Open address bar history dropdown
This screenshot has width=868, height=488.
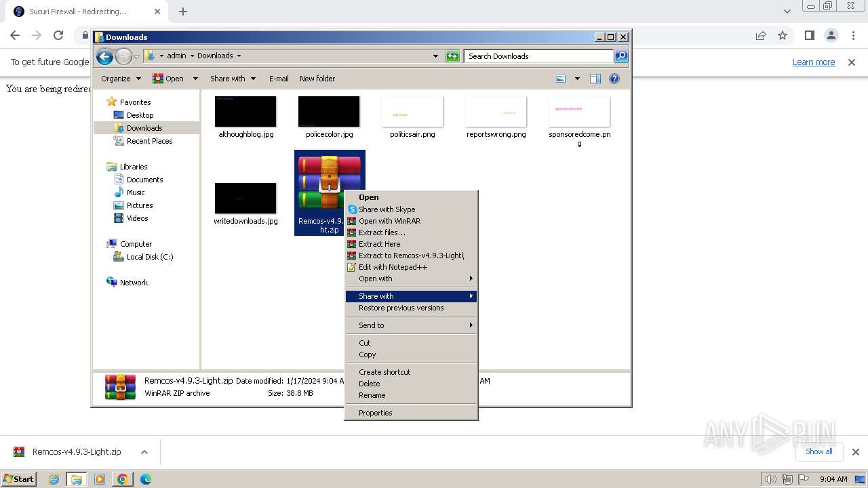[435, 56]
